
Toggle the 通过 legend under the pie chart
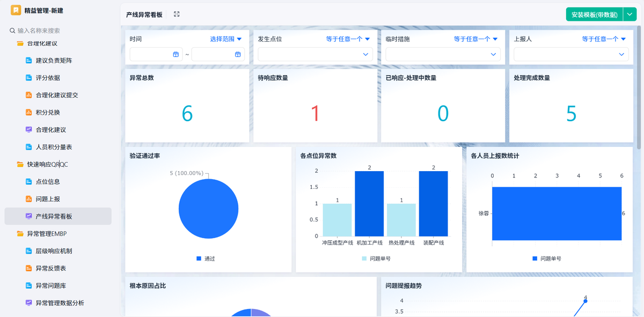207,259
